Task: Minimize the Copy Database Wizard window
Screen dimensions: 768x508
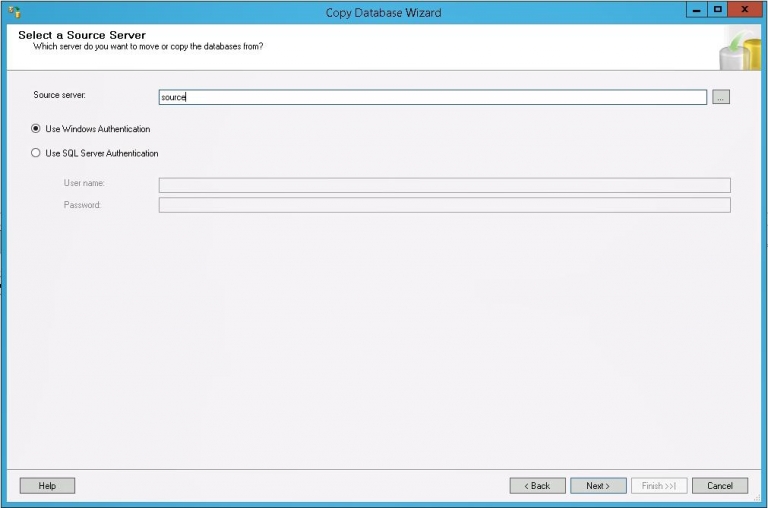Action: (696, 10)
